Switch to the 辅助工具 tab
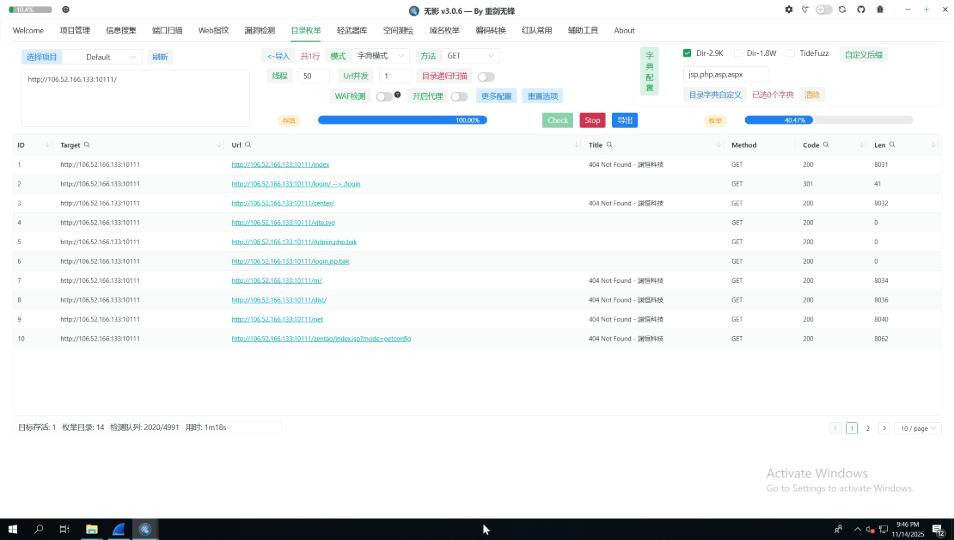 coord(583,30)
